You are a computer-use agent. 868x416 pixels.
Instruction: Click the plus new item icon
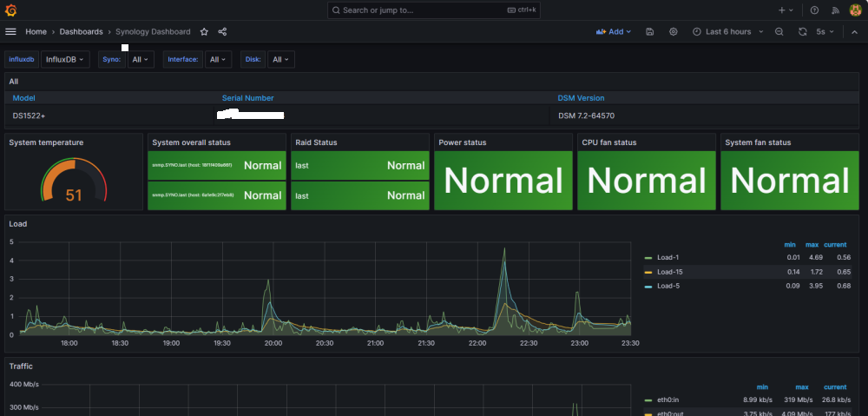click(x=786, y=10)
